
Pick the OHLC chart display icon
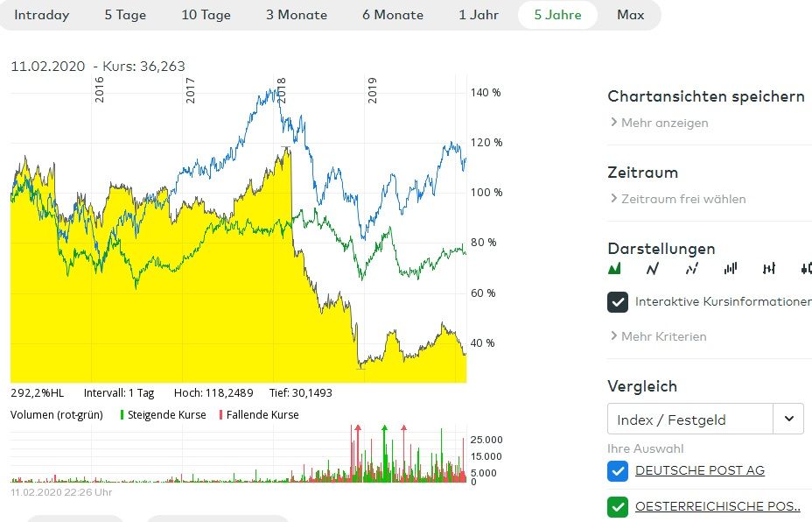point(769,269)
